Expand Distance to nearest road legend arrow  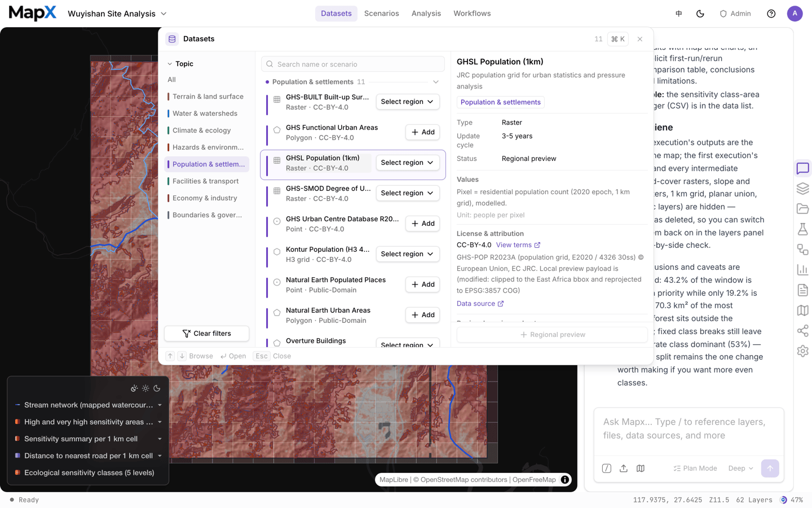(160, 456)
